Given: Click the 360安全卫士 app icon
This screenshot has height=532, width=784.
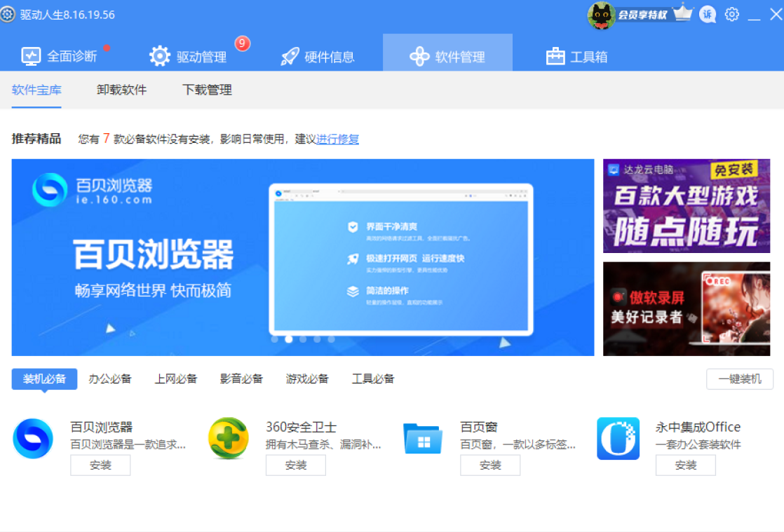Looking at the screenshot, I should (x=229, y=439).
